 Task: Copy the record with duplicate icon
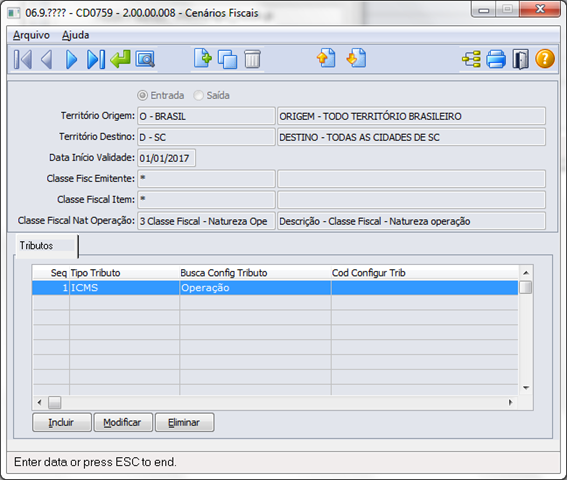coord(227,59)
